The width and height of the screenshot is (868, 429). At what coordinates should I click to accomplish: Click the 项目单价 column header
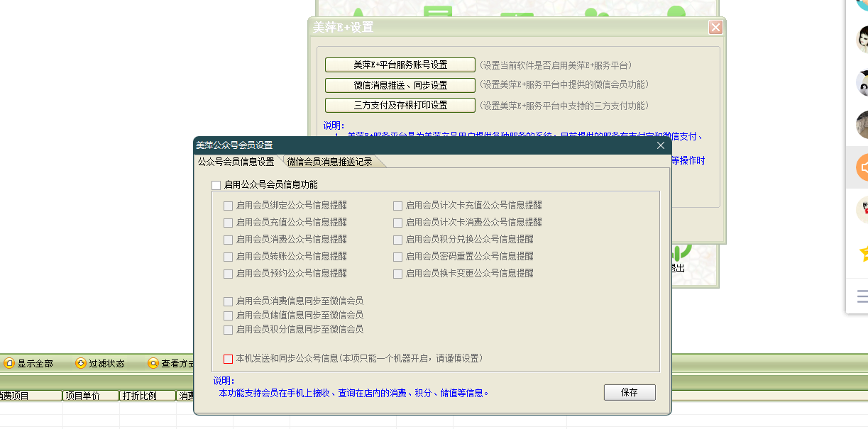[x=90, y=396]
